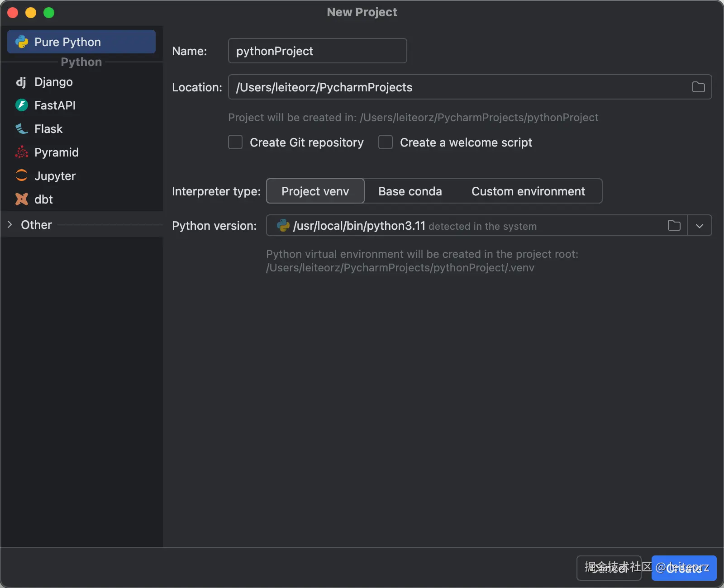Choose the dbt project icon

22,199
